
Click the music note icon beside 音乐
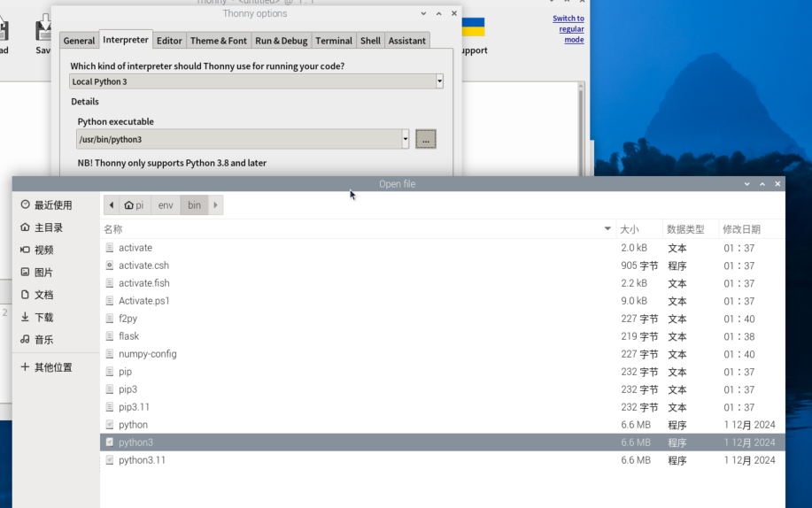click(x=25, y=339)
